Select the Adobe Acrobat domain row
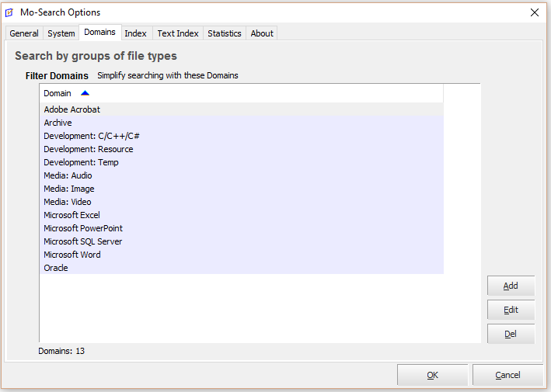The width and height of the screenshot is (551, 392). pyautogui.click(x=242, y=109)
